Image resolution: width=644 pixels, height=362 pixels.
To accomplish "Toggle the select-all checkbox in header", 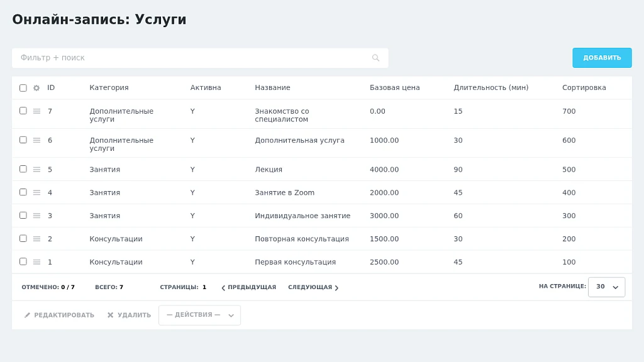I will (23, 88).
